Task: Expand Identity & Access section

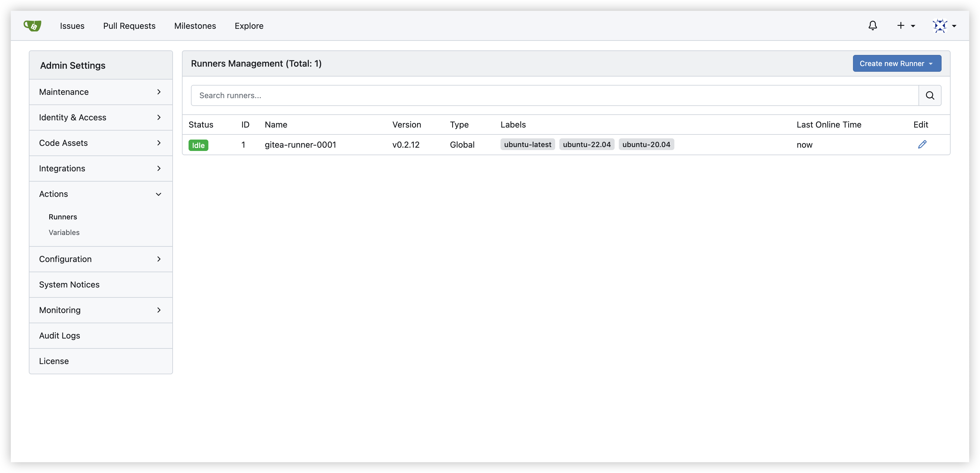Action: [101, 117]
